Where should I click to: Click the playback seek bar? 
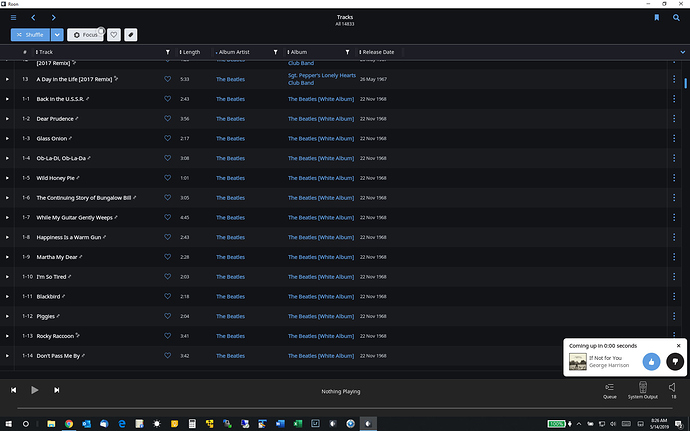pos(345,408)
